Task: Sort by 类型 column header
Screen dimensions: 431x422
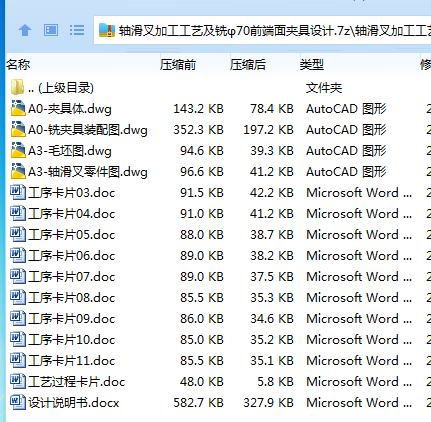Action: pyautogui.click(x=312, y=64)
